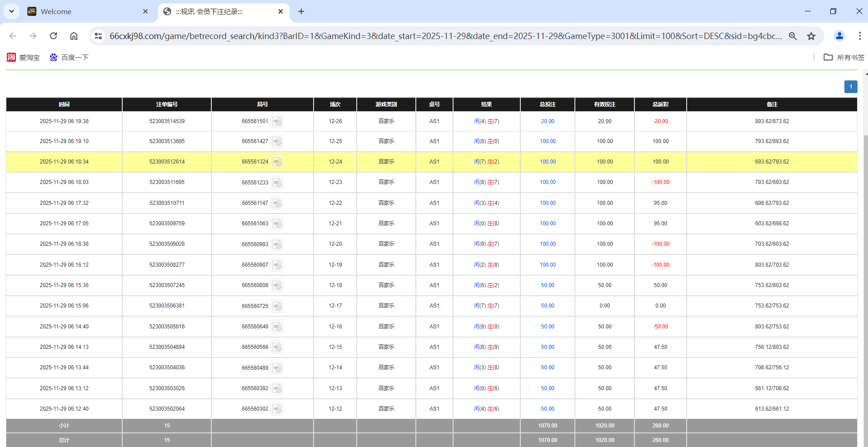The image size is (868, 447).
Task: Open the Chrome three-dot menu
Action: (860, 36)
